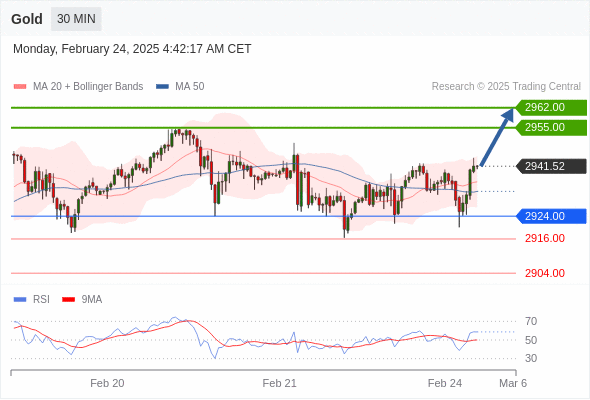Click the 2941.52 current price tag
This screenshot has height=400, width=590.
click(x=551, y=166)
